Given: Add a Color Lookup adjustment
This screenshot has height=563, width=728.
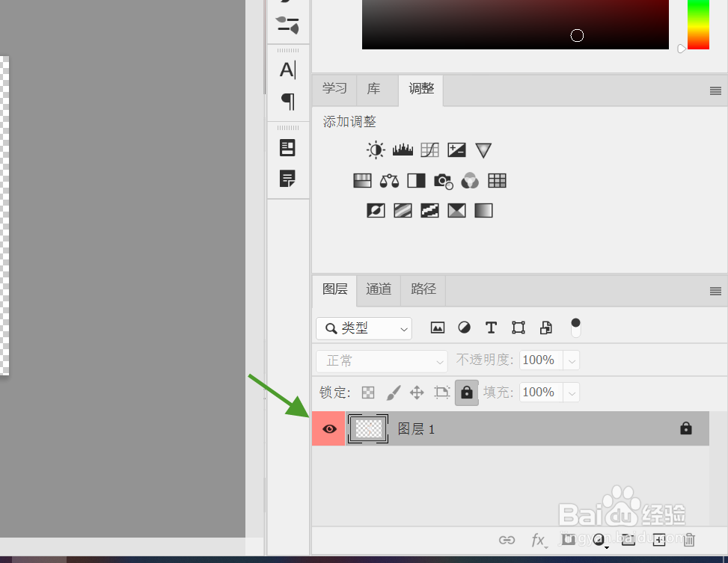Looking at the screenshot, I should click(497, 180).
